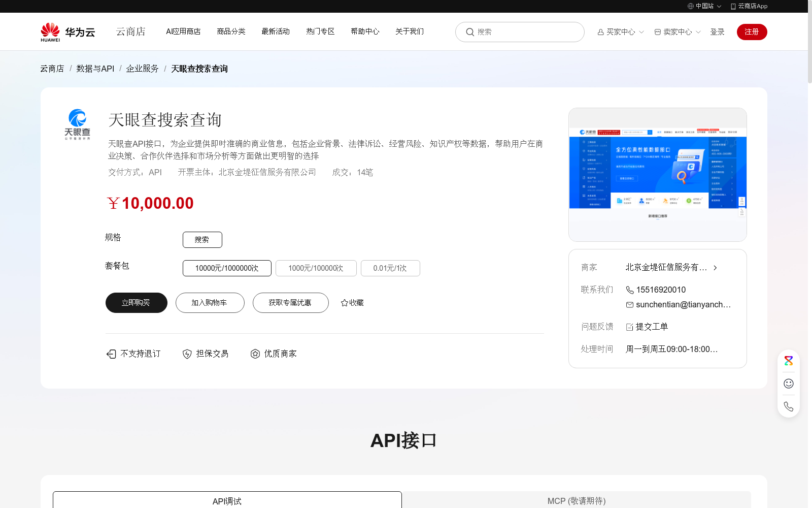
Task: Click the 立即购买 button
Action: [137, 303]
